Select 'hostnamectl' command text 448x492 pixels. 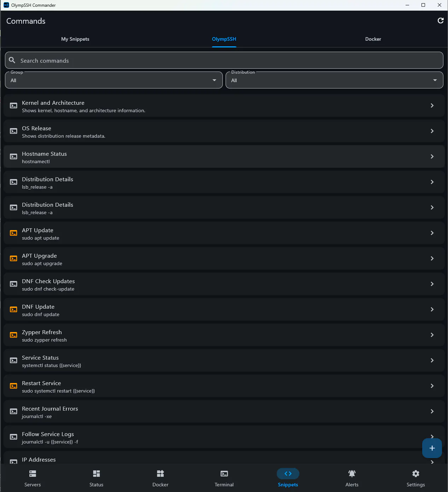click(36, 162)
